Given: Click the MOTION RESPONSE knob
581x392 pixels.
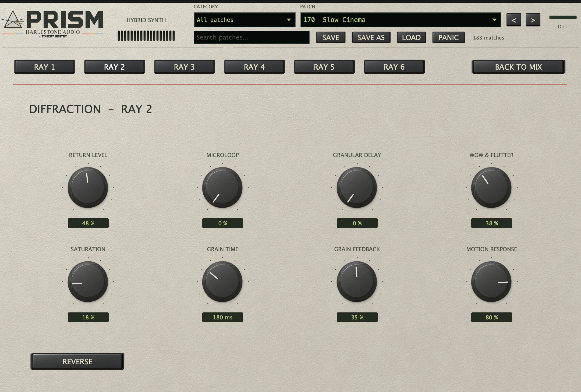Looking at the screenshot, I should tap(491, 281).
